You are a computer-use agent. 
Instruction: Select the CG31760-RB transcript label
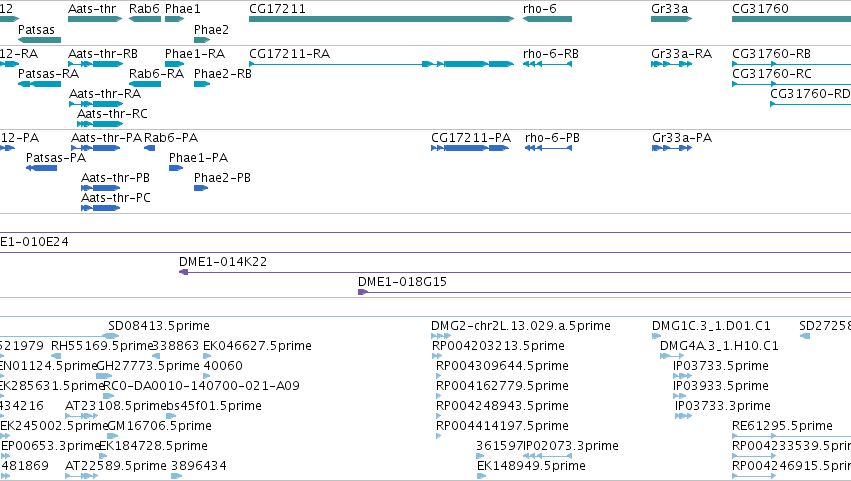pos(771,54)
